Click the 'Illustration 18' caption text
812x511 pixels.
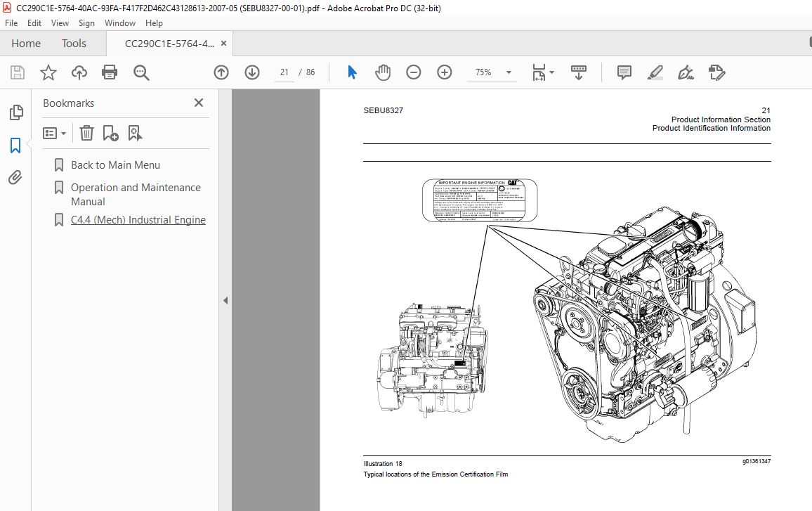point(383,464)
